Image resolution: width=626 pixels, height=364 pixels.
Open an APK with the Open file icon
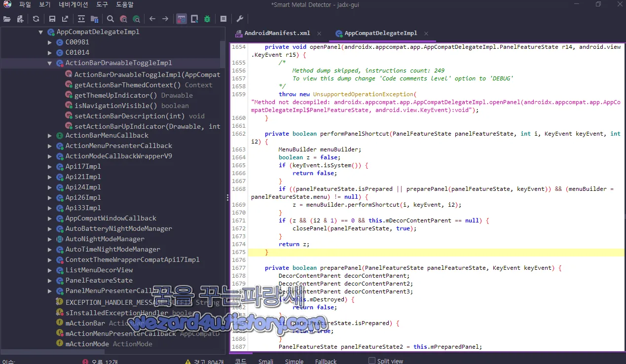point(7,19)
